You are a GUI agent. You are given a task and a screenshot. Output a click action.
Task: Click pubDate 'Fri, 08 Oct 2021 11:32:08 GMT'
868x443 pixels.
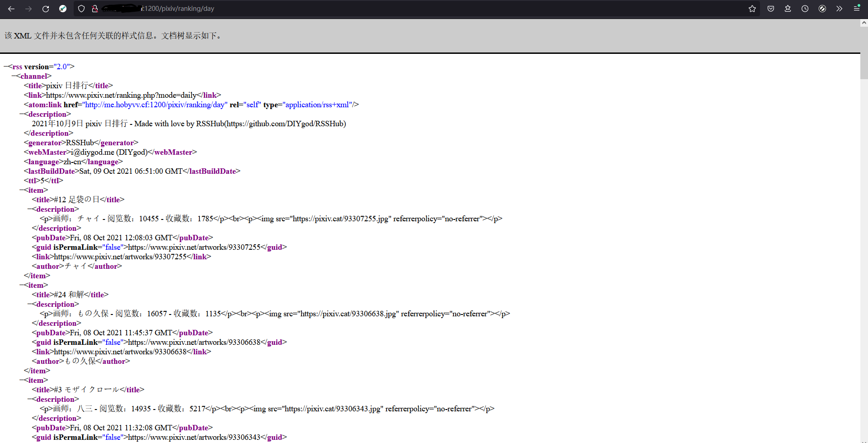tap(121, 428)
